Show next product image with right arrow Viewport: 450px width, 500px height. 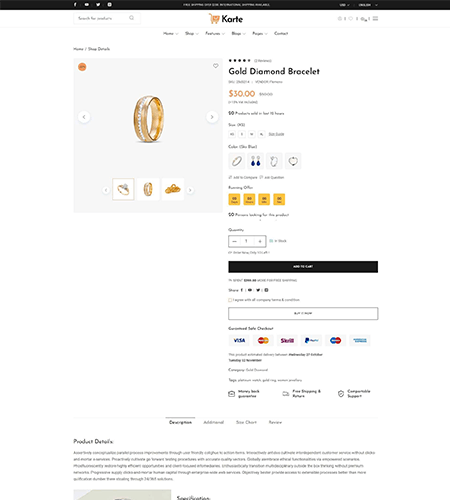click(212, 117)
